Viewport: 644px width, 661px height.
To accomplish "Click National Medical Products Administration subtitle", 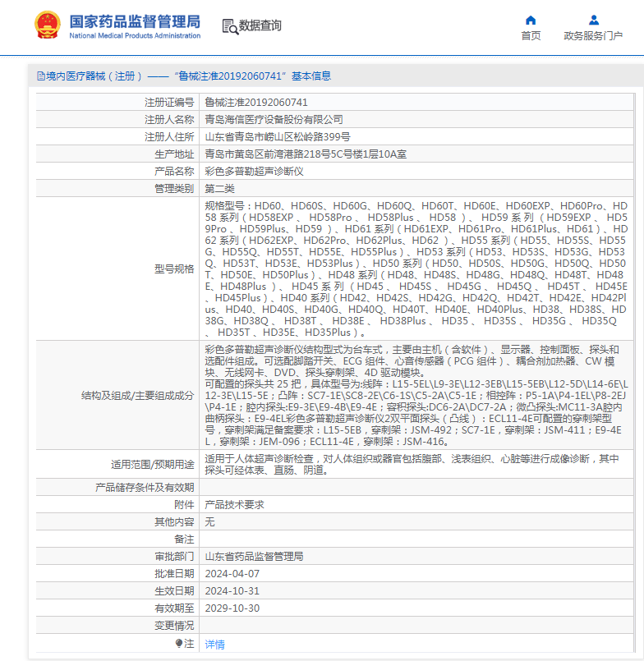I will (x=135, y=36).
